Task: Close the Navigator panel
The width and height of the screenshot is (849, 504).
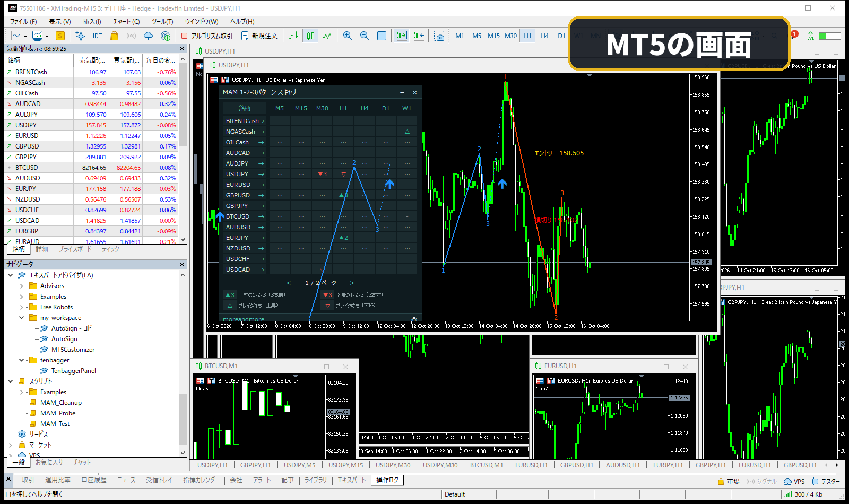Action: [182, 264]
